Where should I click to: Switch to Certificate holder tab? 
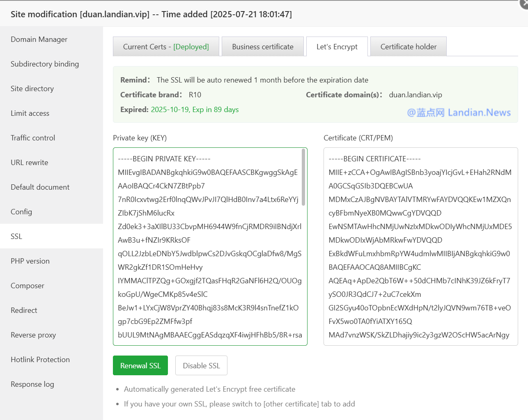click(409, 47)
